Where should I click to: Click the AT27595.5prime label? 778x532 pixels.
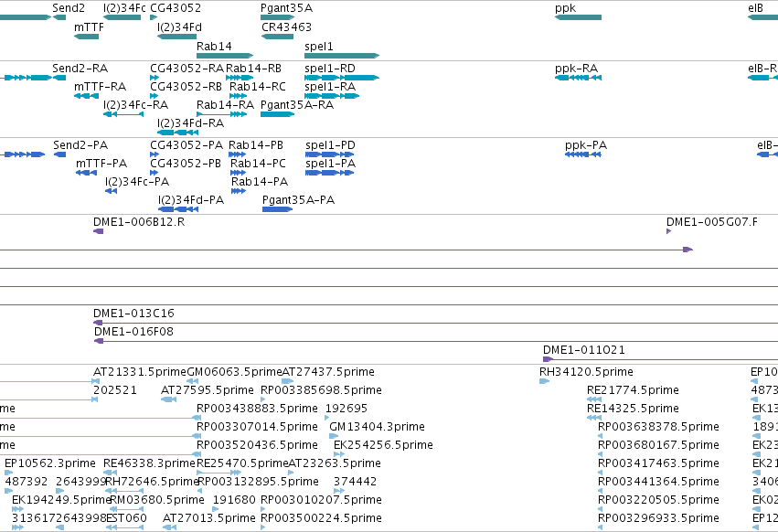[x=208, y=390]
